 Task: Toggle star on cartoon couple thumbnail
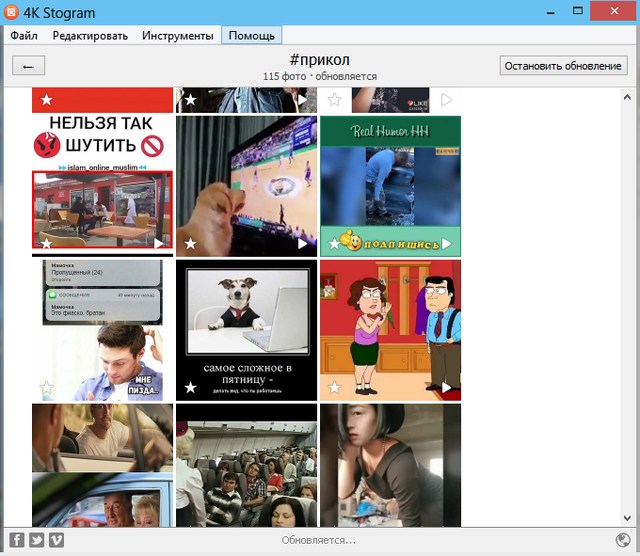point(334,388)
